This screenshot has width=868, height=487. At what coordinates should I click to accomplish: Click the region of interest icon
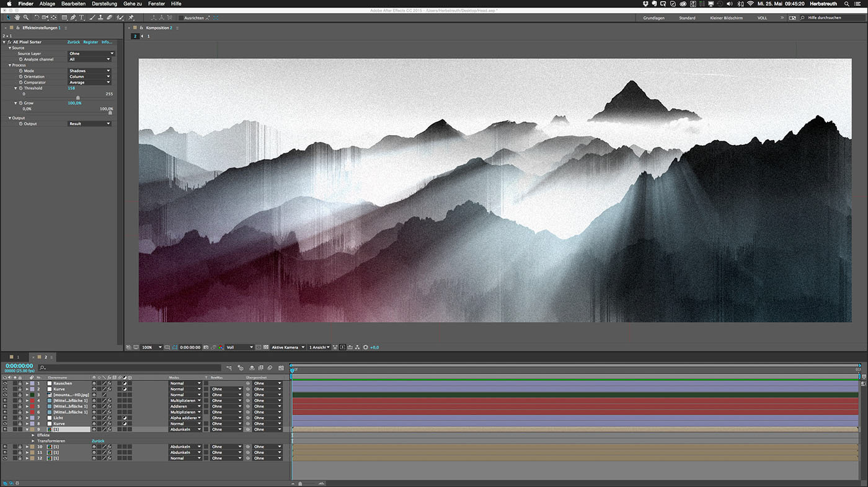259,347
